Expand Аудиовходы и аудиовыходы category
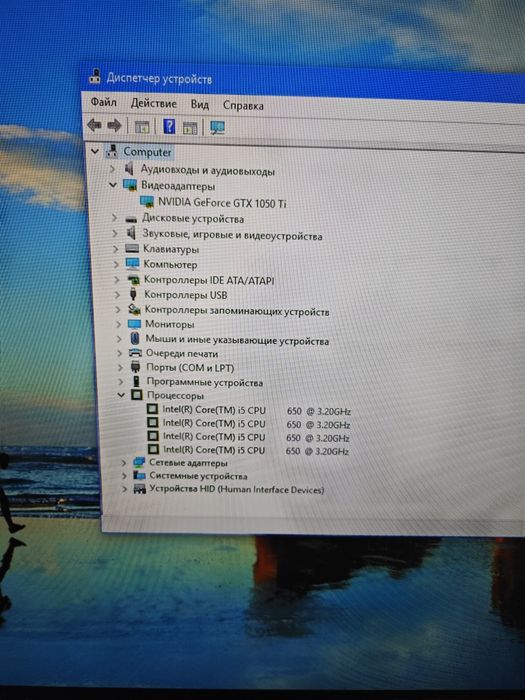The image size is (525, 700). pyautogui.click(x=112, y=169)
